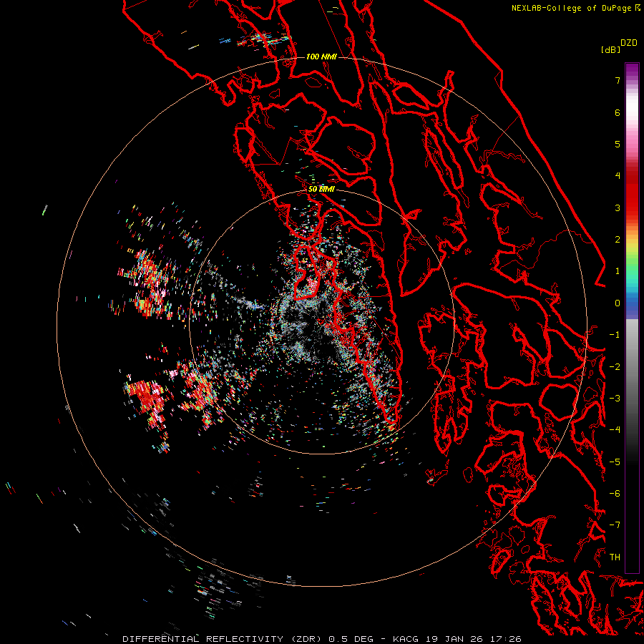Click the 2 dB tick label on scale
Image resolution: width=644 pixels, height=644 pixels.
(618, 240)
